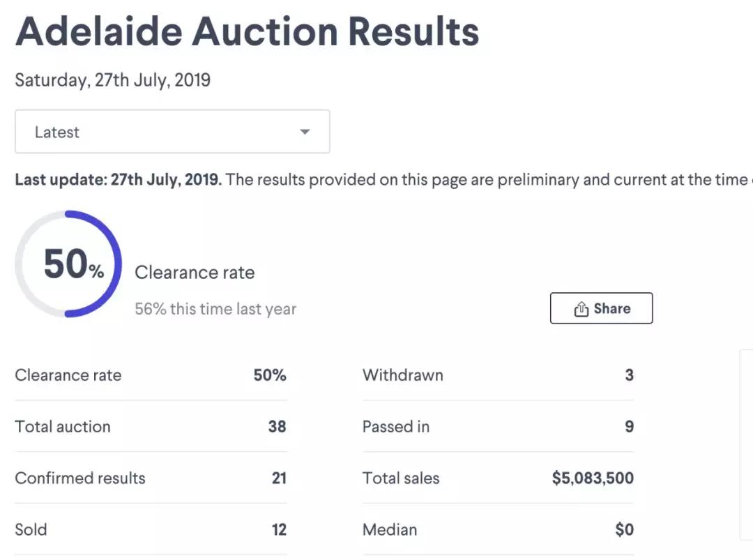
Task: Click the Withdrawn row label
Action: (x=402, y=375)
